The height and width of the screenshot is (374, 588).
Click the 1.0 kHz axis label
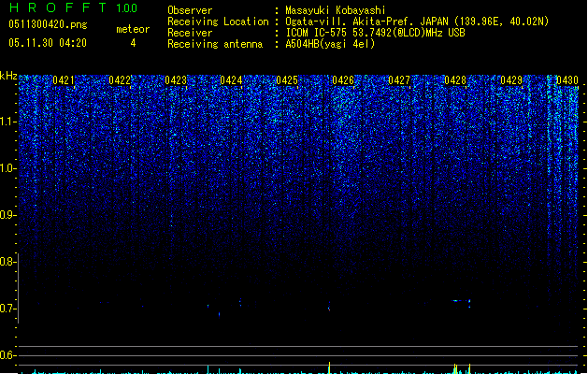[7, 168]
